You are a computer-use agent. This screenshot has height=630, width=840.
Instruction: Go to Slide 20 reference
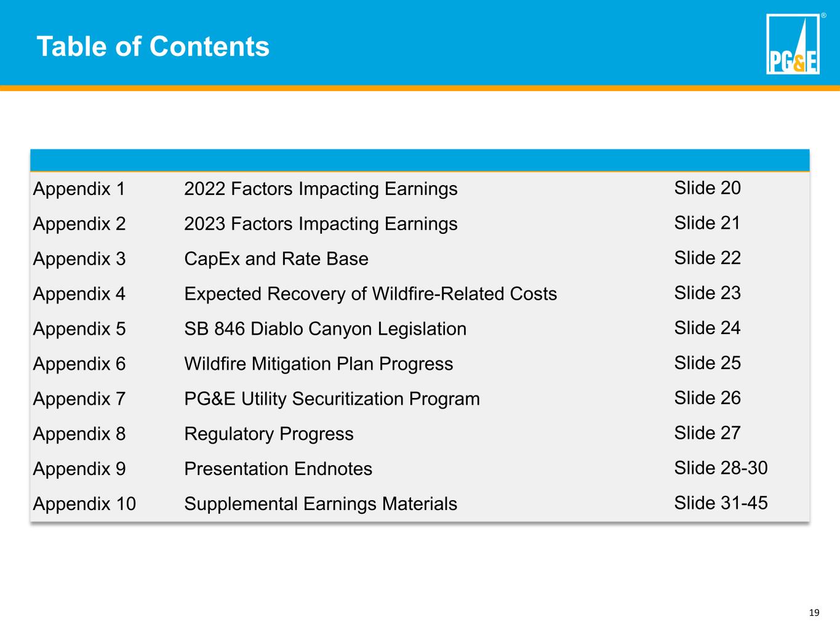click(707, 188)
